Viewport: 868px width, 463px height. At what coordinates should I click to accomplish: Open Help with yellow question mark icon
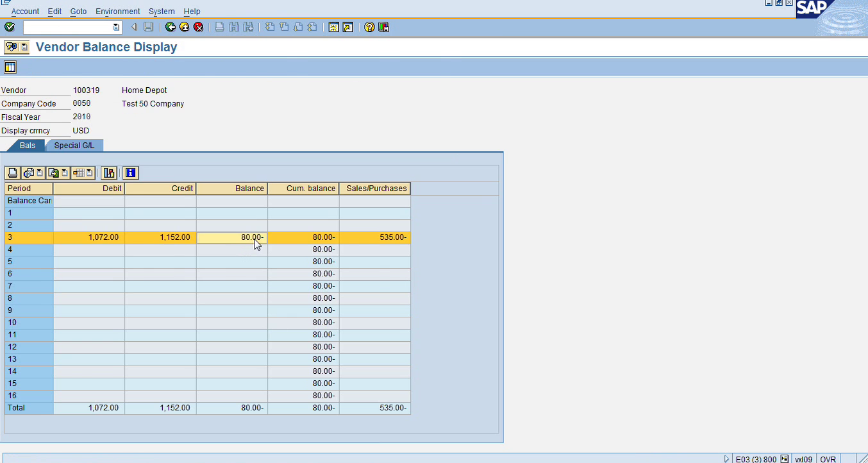tap(369, 27)
